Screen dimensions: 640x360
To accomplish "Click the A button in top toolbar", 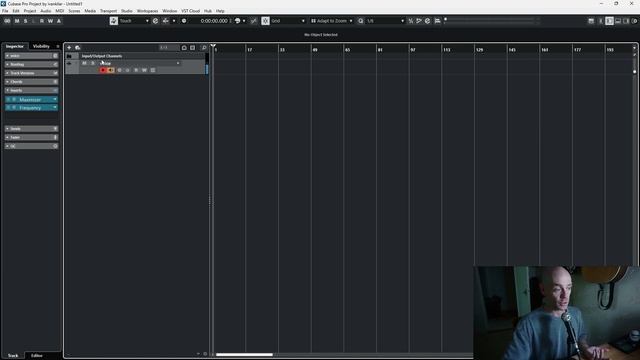I will point(59,21).
